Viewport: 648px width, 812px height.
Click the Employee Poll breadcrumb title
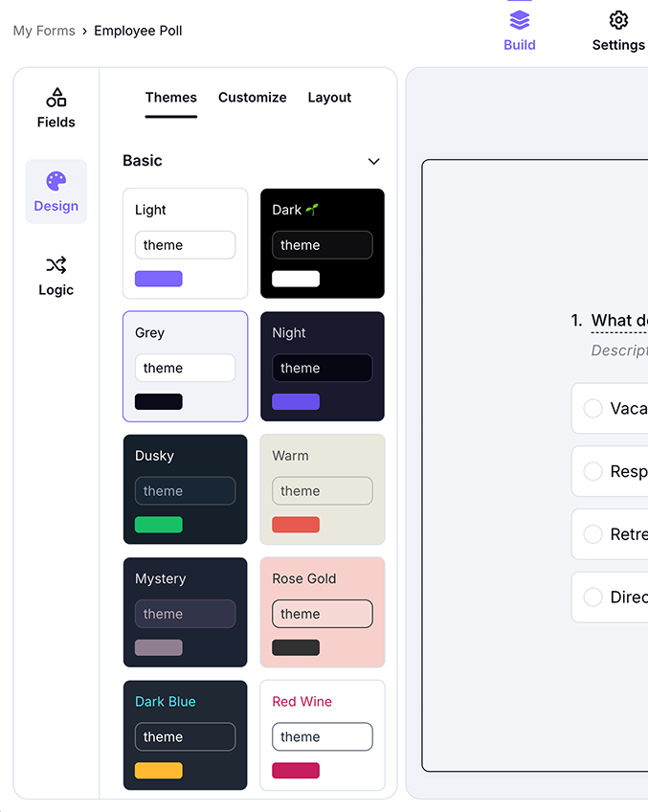coord(138,31)
